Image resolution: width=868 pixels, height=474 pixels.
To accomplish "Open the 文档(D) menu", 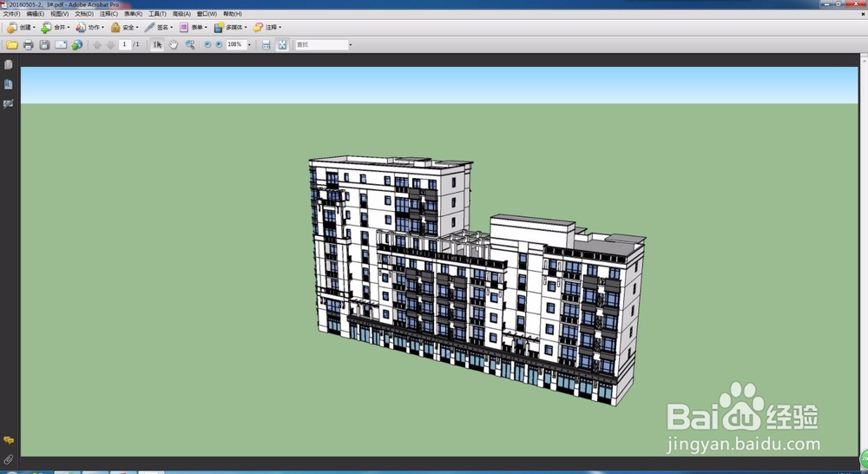I will (x=84, y=14).
